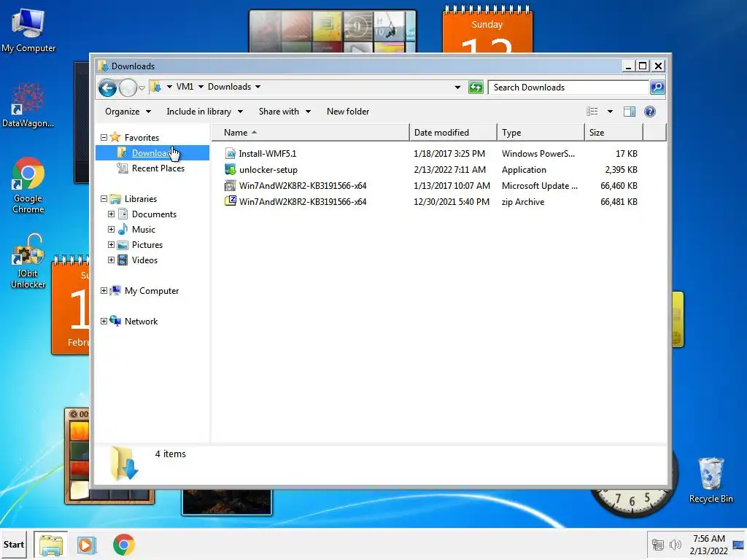Viewport: 747px width, 560px height.
Task: Click the New folder button
Action: pos(348,112)
